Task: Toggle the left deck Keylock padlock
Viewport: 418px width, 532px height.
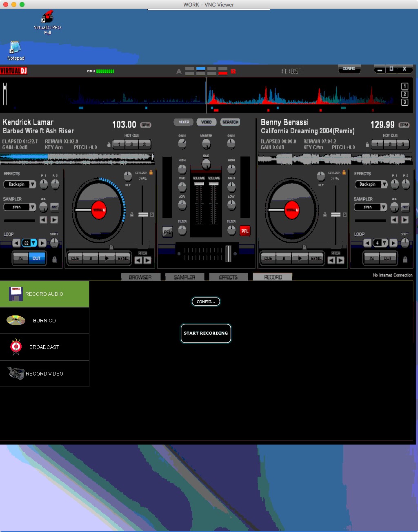Action: (151, 172)
